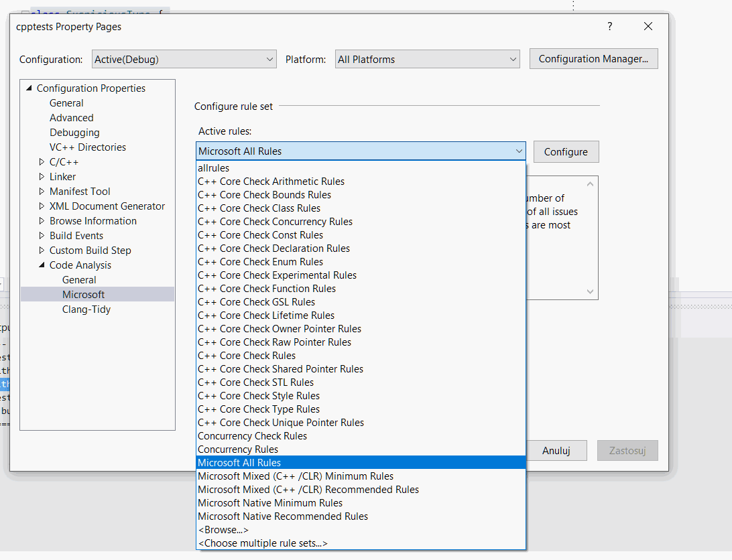Viewport: 732px width, 560px height.
Task: Choose C++ Core Check Type Rules
Action: click(x=361, y=409)
